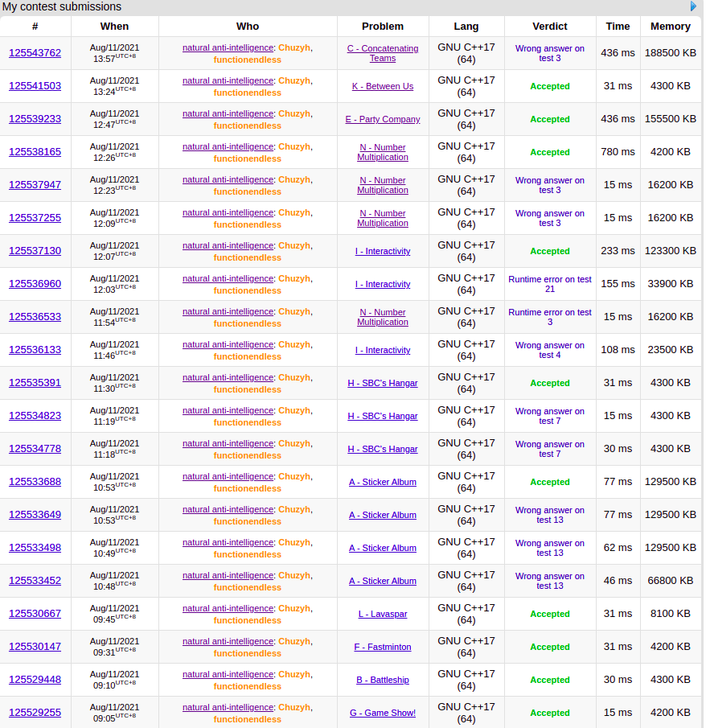Open submission 125538165
Image resolution: width=706 pixels, height=728 pixels.
35,152
